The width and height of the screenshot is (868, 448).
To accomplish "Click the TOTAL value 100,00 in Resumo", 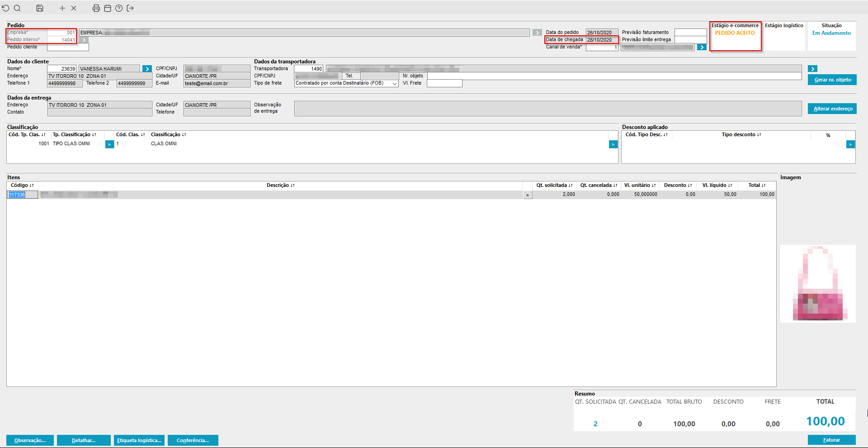I will point(826,421).
